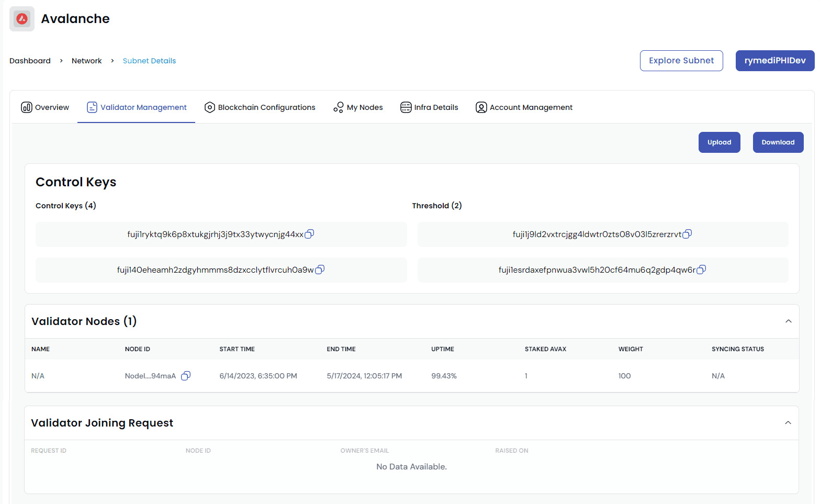820x504 pixels.
Task: Copy control key fuji1ryktq9k6p8xtukgjrhj3j9tx33ytwycnjg44xx
Action: [309, 234]
